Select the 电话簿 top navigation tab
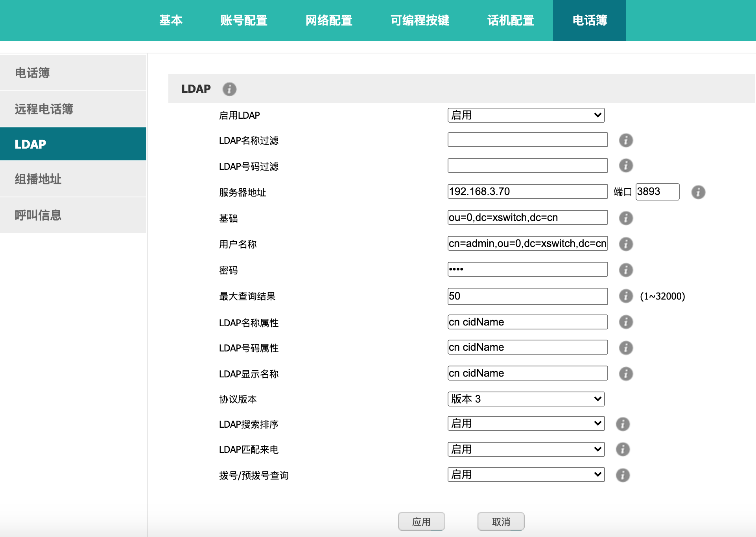 point(590,20)
